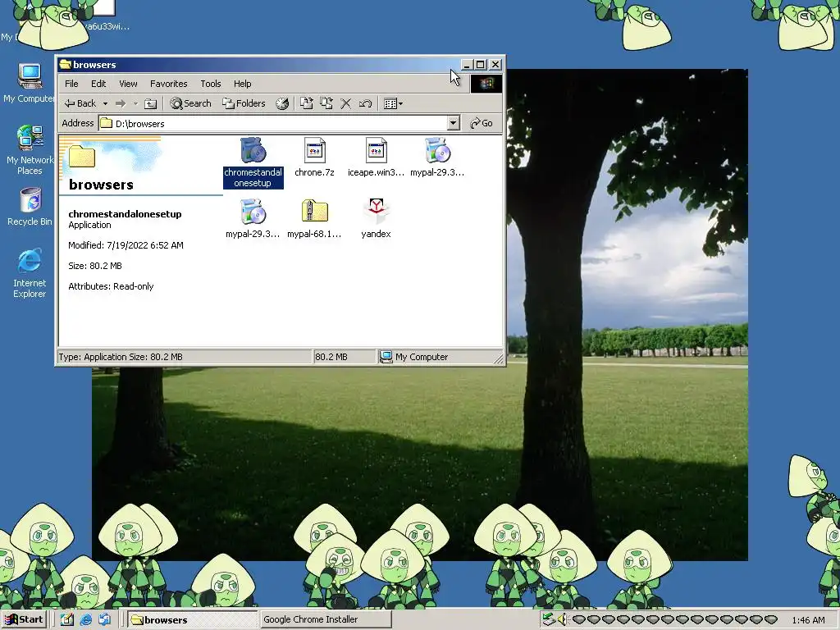The image size is (840, 630).
Task: Click the 1:46 AM clock
Action: click(x=808, y=620)
